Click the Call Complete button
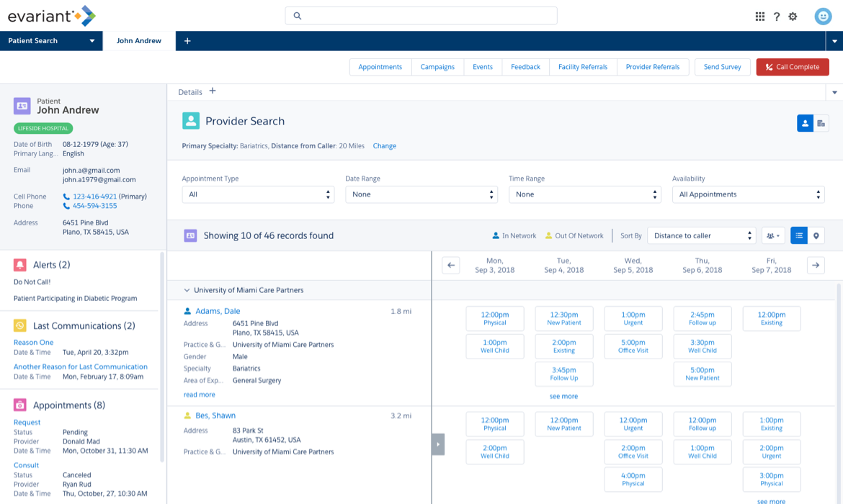The image size is (843, 504). [793, 67]
